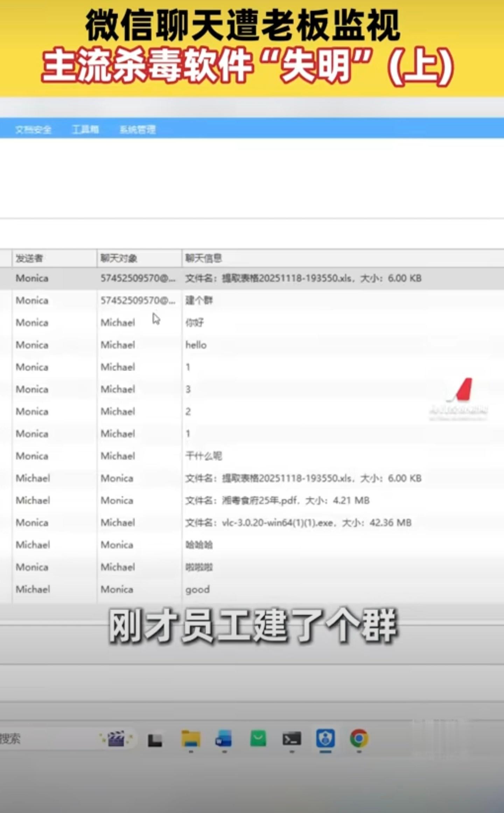The width and height of the screenshot is (504, 813).
Task: Select Monica's highlighted 提取表格 xls file row
Action: (252, 278)
